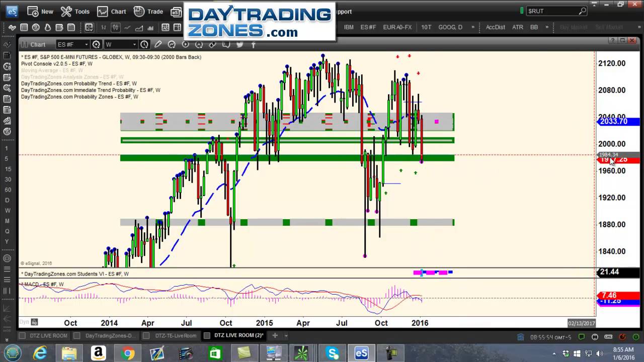Click the stacked-lines news toolbar icon

click(59, 27)
